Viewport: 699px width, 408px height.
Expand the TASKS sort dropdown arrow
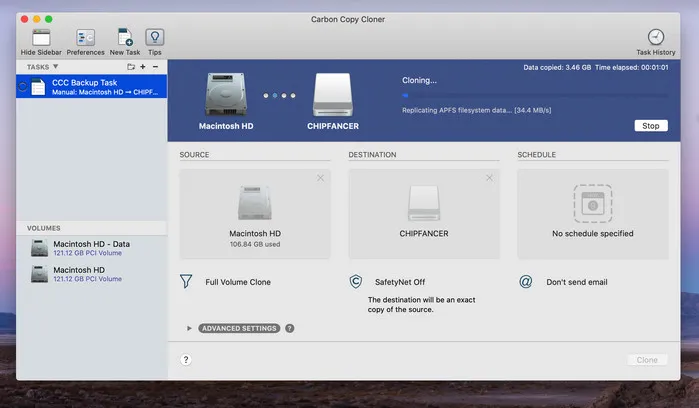click(x=56, y=66)
